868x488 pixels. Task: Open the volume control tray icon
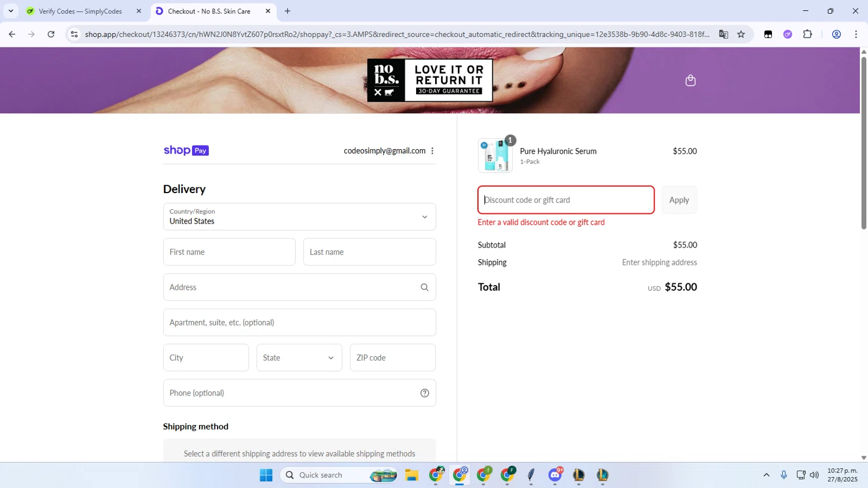click(x=814, y=475)
